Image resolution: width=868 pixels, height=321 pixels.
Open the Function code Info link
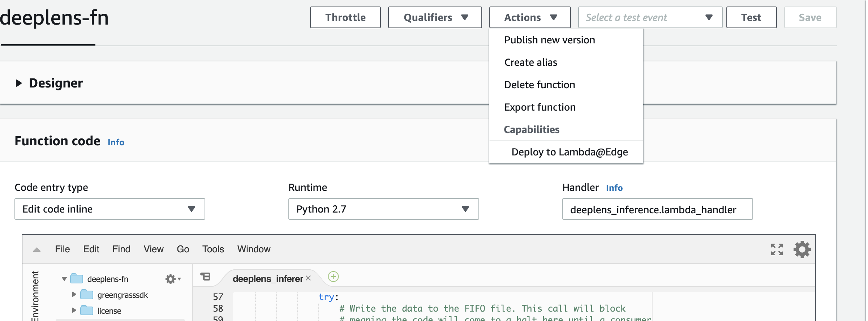[x=116, y=142]
